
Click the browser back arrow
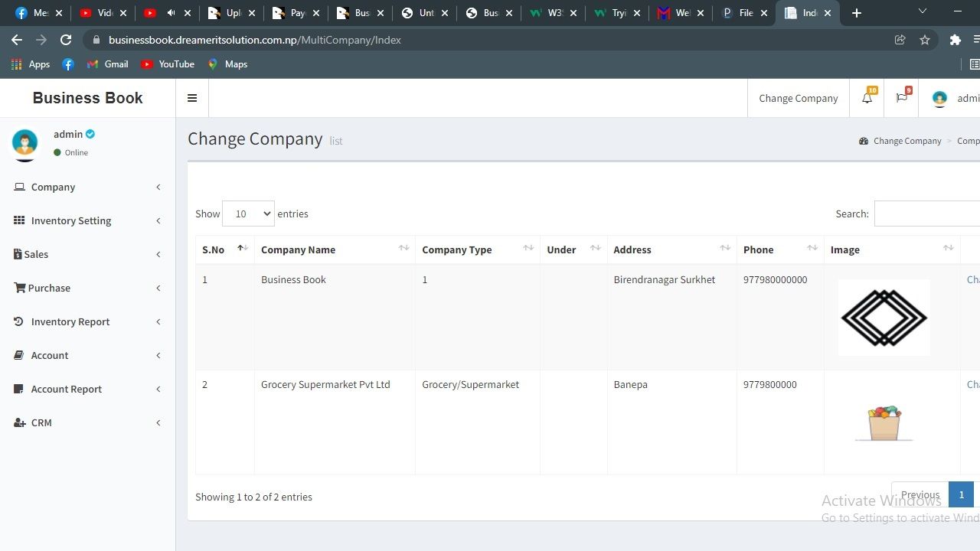click(17, 40)
